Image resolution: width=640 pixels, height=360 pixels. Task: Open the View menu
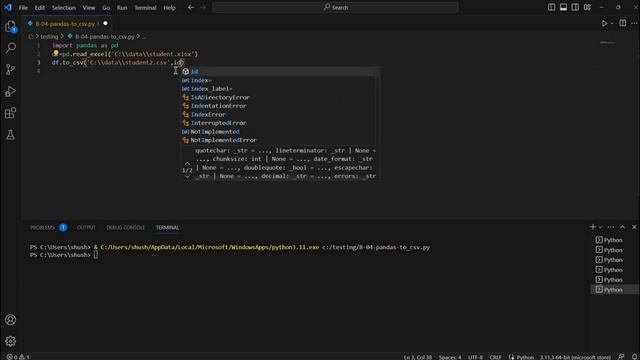point(89,8)
